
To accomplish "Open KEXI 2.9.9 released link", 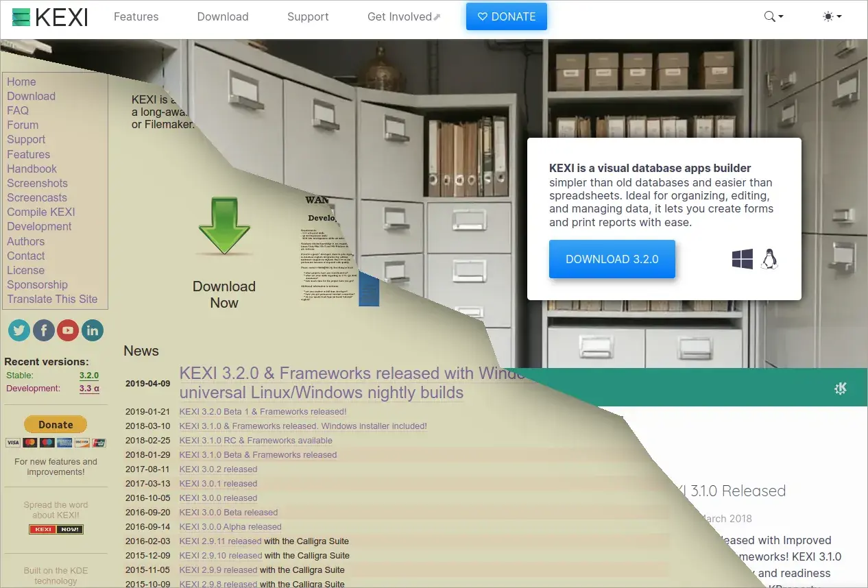I will [218, 570].
